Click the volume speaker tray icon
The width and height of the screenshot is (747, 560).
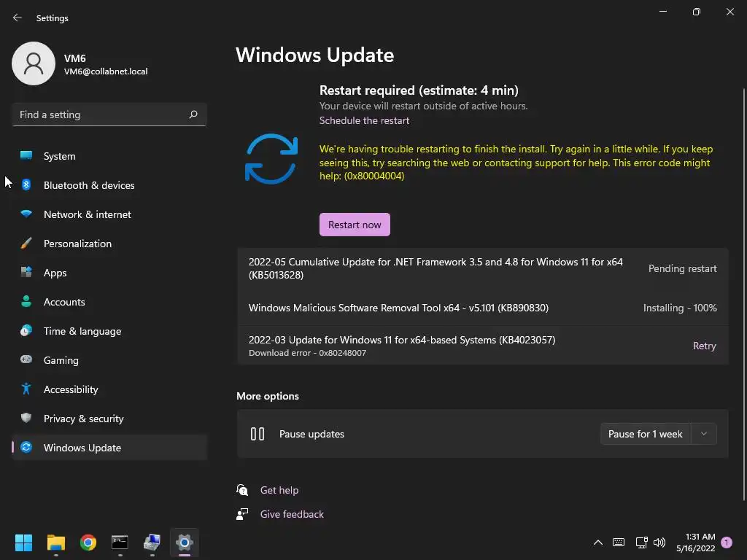coord(659,542)
